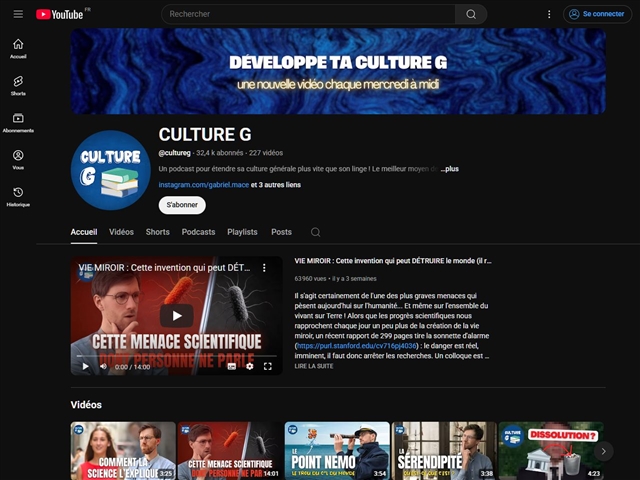Focus the Rechercher search field
The image size is (640, 480).
pos(308,14)
